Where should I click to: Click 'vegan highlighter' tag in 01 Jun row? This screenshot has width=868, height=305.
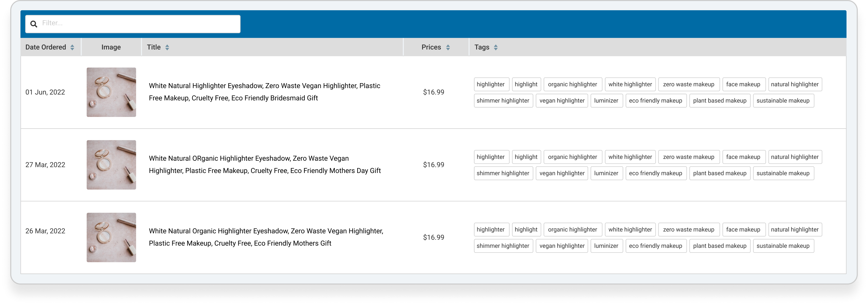[x=562, y=101]
